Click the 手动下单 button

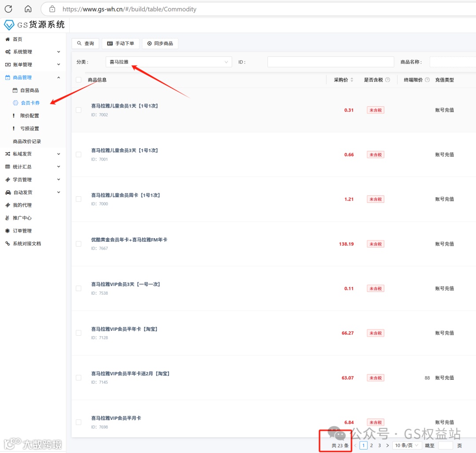[x=120, y=43]
